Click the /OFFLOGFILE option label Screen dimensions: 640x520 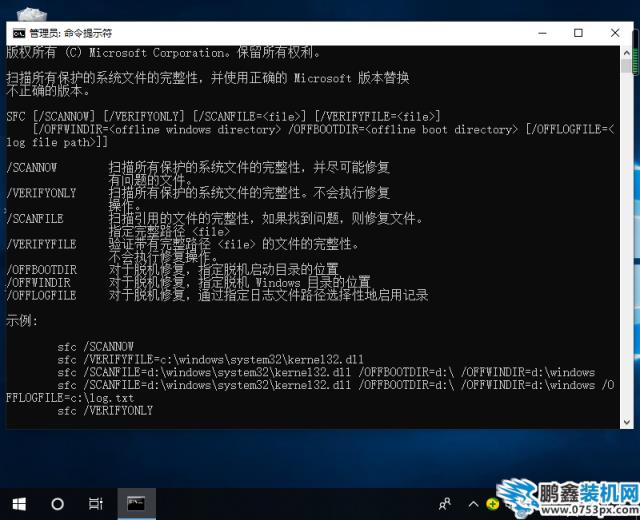point(42,295)
